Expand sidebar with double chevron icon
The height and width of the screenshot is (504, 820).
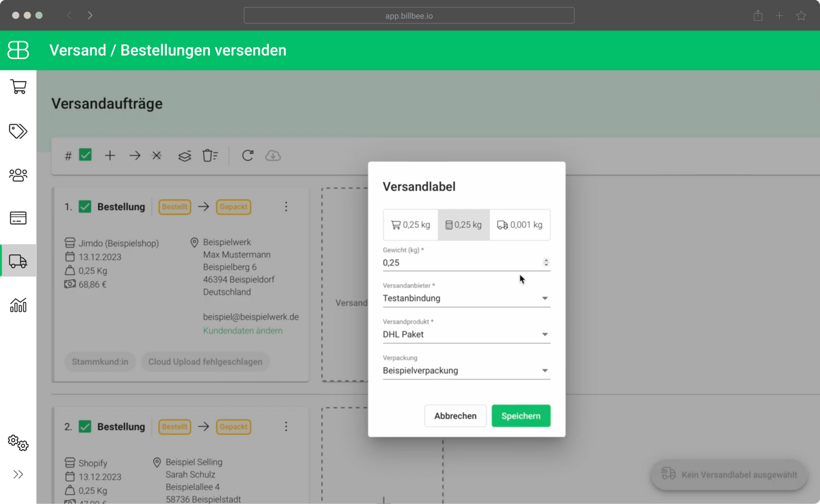pos(18,474)
